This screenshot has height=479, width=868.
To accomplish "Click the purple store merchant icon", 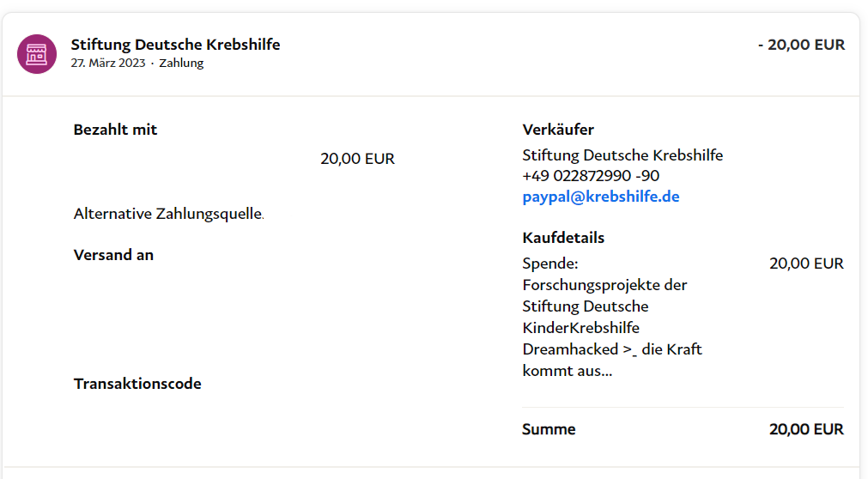I will [37, 54].
